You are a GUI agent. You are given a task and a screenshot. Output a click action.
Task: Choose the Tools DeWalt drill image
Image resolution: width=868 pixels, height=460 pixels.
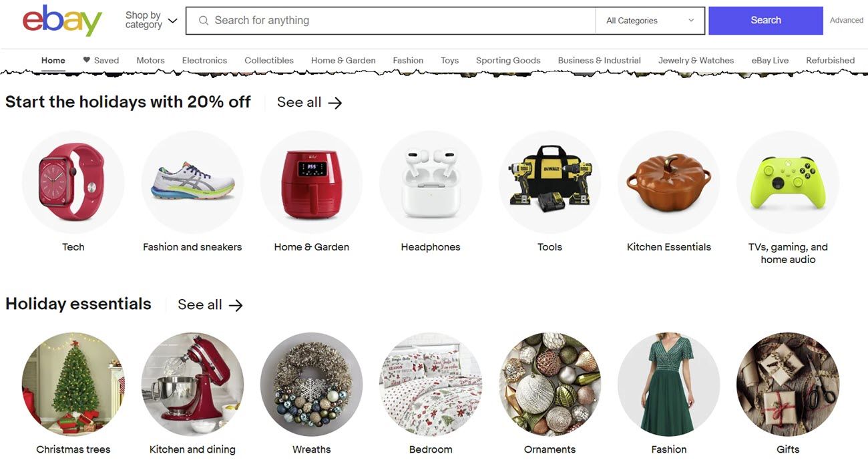pos(550,182)
